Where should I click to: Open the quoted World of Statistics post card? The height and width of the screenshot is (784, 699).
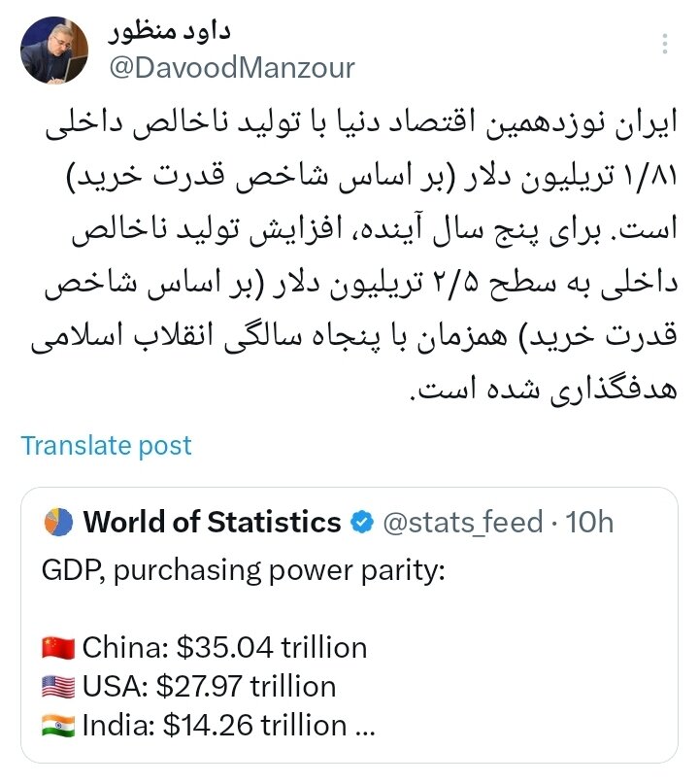click(x=349, y=622)
